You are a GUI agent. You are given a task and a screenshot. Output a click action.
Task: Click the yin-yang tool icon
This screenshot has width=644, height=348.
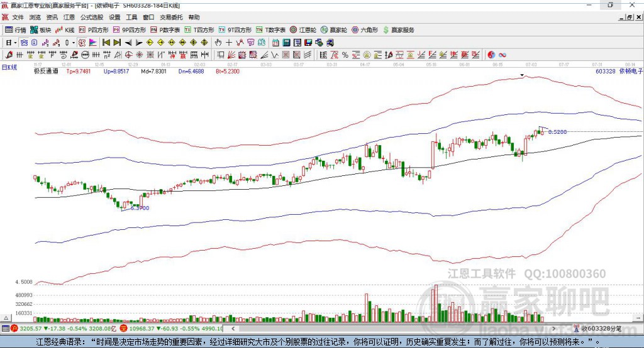point(491,55)
